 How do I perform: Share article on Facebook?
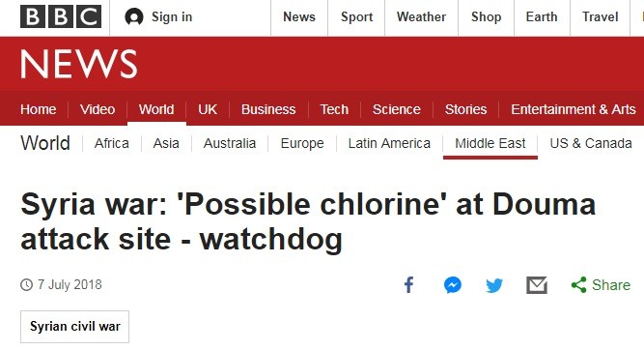pyautogui.click(x=408, y=284)
